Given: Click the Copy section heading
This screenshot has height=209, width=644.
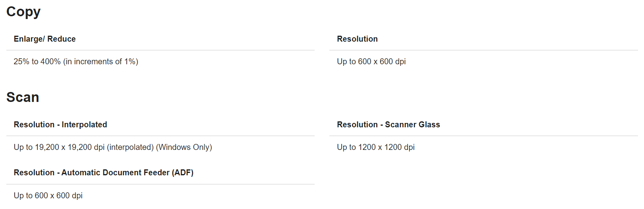Looking at the screenshot, I should (23, 12).
